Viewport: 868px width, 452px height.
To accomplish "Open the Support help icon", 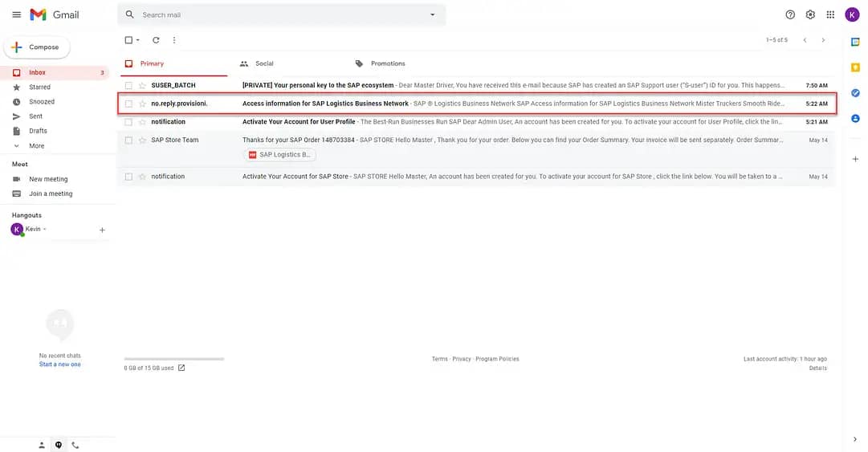I will [790, 15].
